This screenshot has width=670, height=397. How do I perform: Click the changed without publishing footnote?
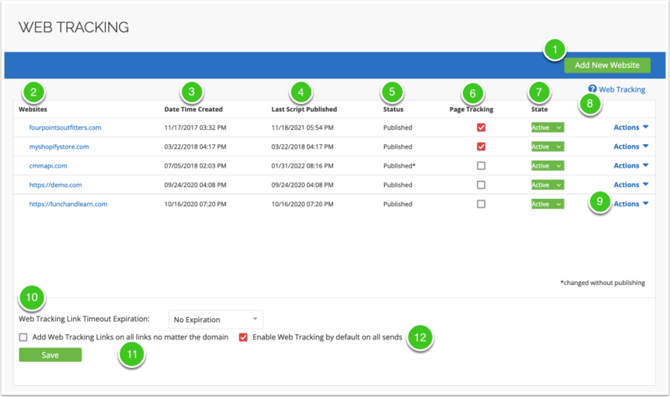pyautogui.click(x=602, y=283)
